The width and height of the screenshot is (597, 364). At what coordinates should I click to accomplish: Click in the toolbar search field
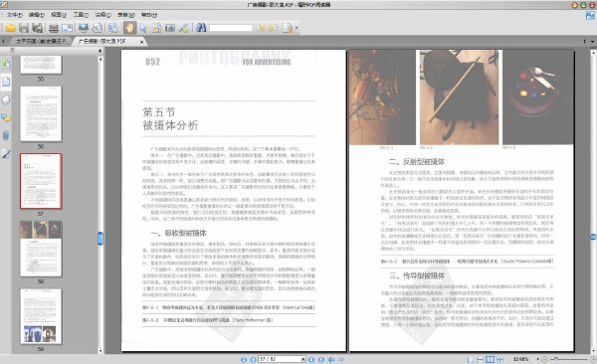click(x=231, y=28)
